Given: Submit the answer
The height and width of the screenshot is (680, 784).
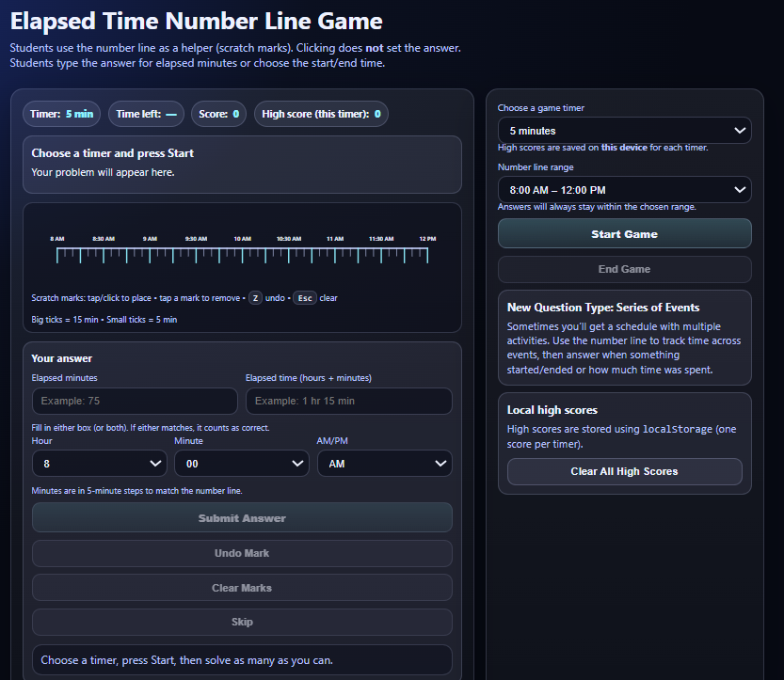Looking at the screenshot, I should coord(242,518).
